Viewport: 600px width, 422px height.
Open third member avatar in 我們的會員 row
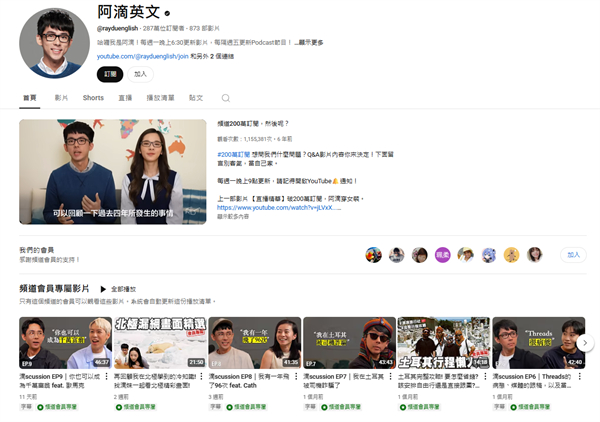point(419,255)
